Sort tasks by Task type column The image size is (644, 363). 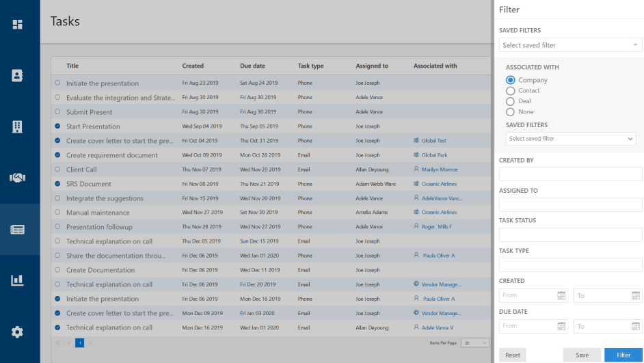pos(310,66)
